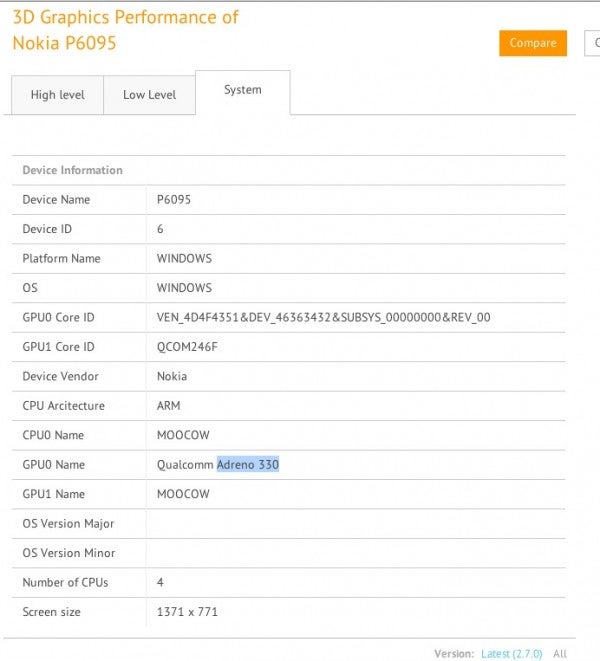Click the GPU1 Name value MOOCOW
The height and width of the screenshot is (661, 600).
pyautogui.click(x=183, y=494)
